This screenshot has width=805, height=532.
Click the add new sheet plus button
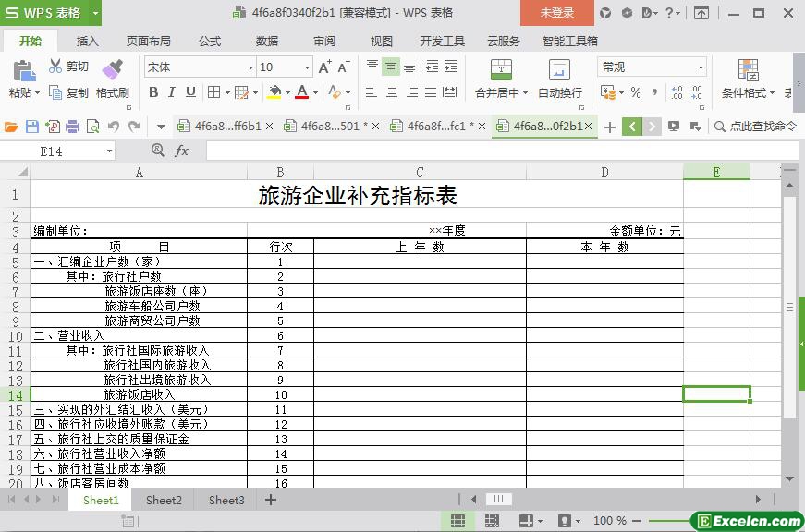pyautogui.click(x=271, y=500)
